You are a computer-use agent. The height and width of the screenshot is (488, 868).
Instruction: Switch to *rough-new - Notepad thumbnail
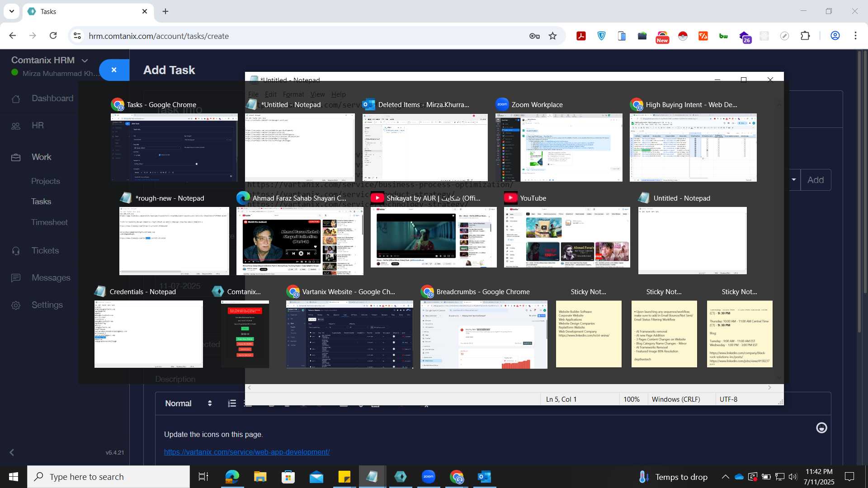click(x=174, y=241)
